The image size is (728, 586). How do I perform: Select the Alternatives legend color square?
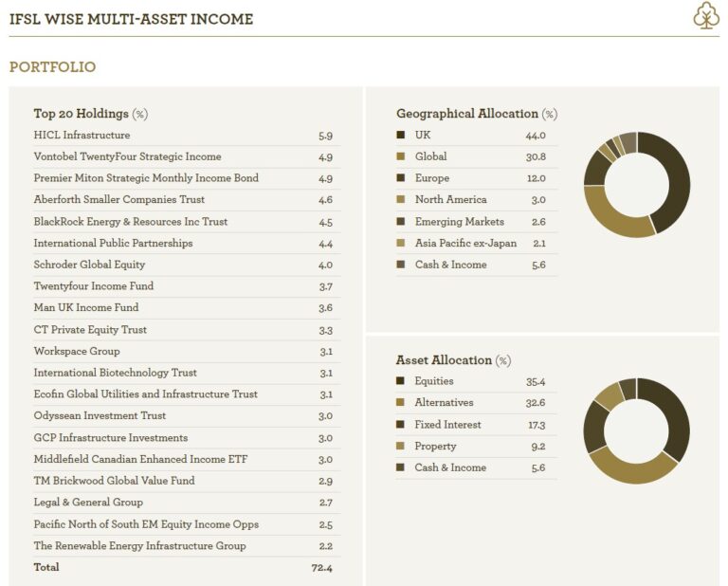[401, 403]
